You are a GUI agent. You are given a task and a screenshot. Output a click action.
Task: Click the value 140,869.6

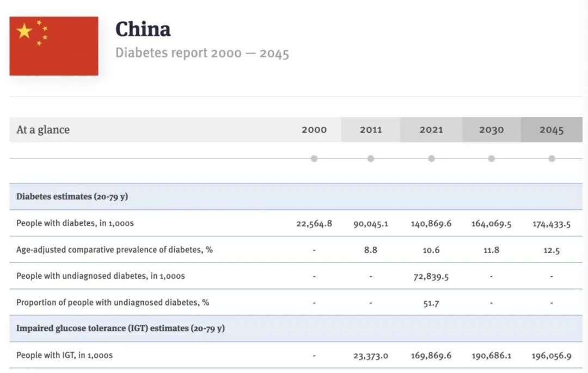click(431, 224)
